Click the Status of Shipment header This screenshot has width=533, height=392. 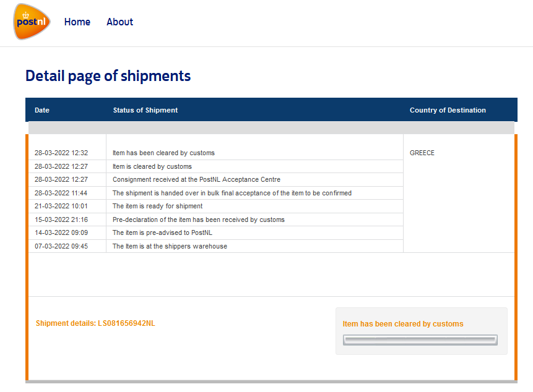pos(145,110)
